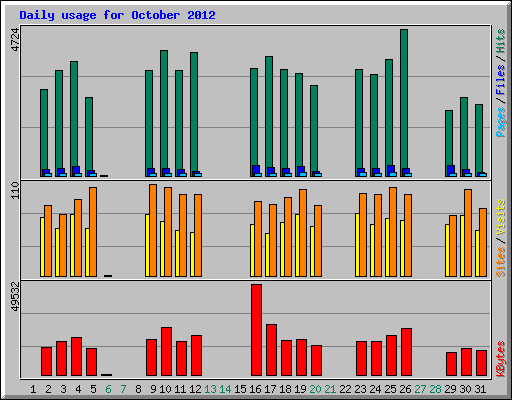Click the orange Visits bar for day 9
Viewport: 512px width, 400px height.
coord(153,230)
